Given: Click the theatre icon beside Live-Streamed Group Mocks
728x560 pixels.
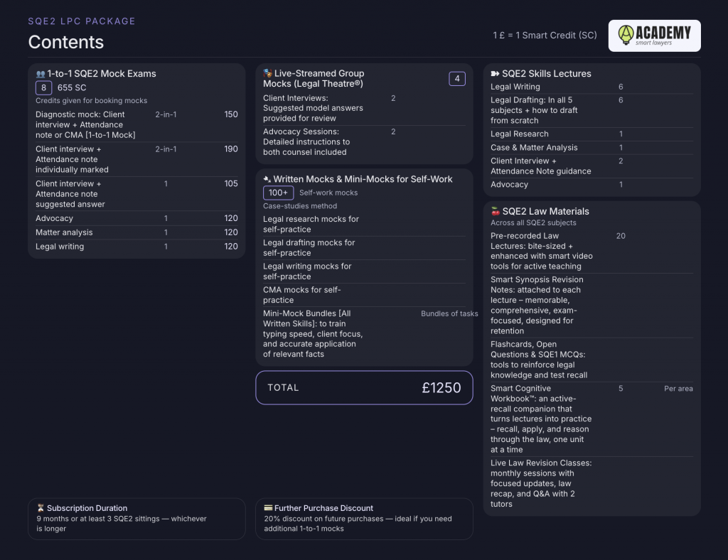Looking at the screenshot, I should 267,73.
